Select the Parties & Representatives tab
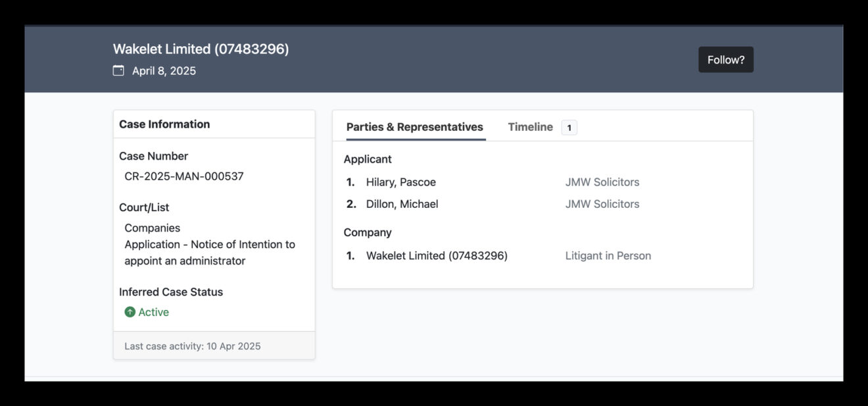 (x=414, y=127)
